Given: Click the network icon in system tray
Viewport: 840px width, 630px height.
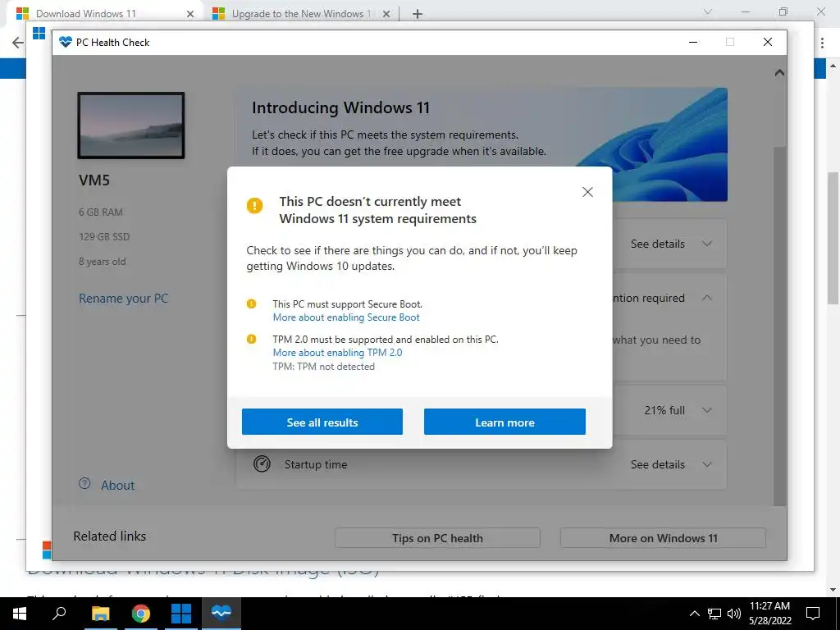Looking at the screenshot, I should (714, 614).
